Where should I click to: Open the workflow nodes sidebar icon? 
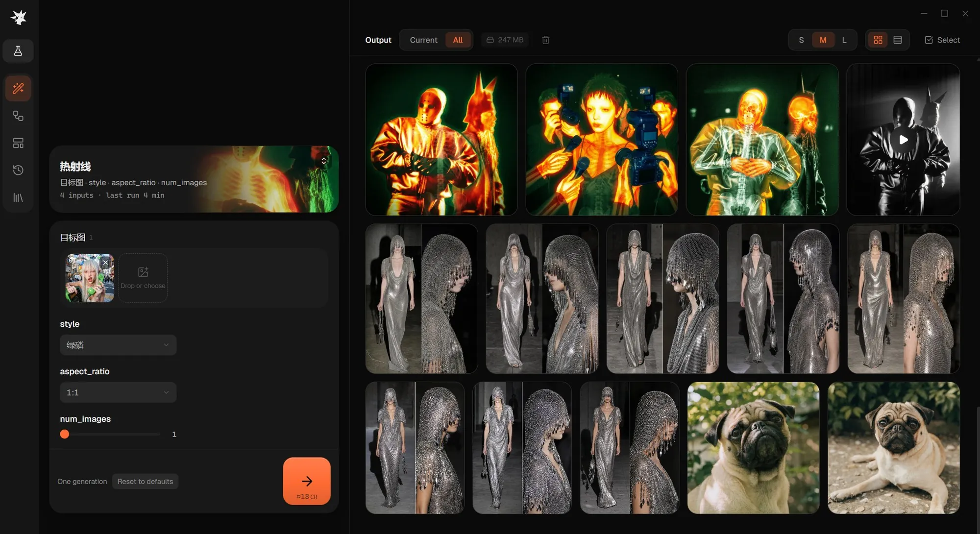pyautogui.click(x=18, y=116)
